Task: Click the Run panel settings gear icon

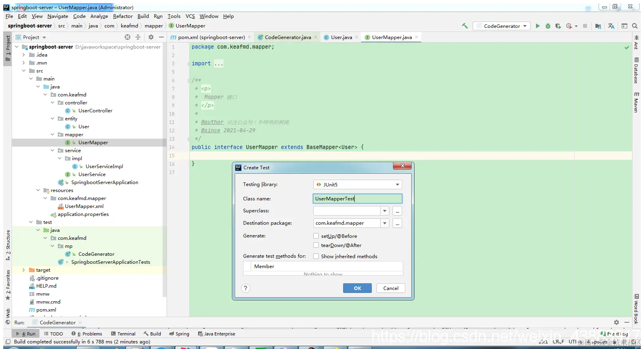Action: pos(617,322)
